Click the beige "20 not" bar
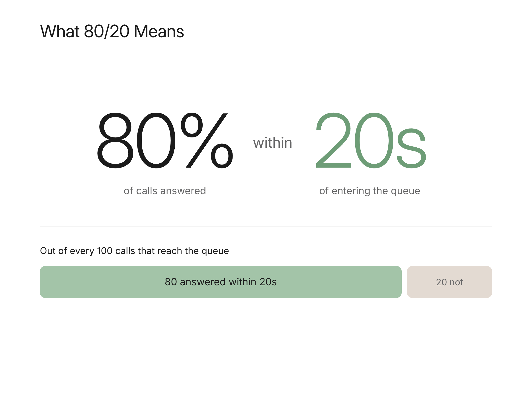Screen dimensions: 532x399 450,282
